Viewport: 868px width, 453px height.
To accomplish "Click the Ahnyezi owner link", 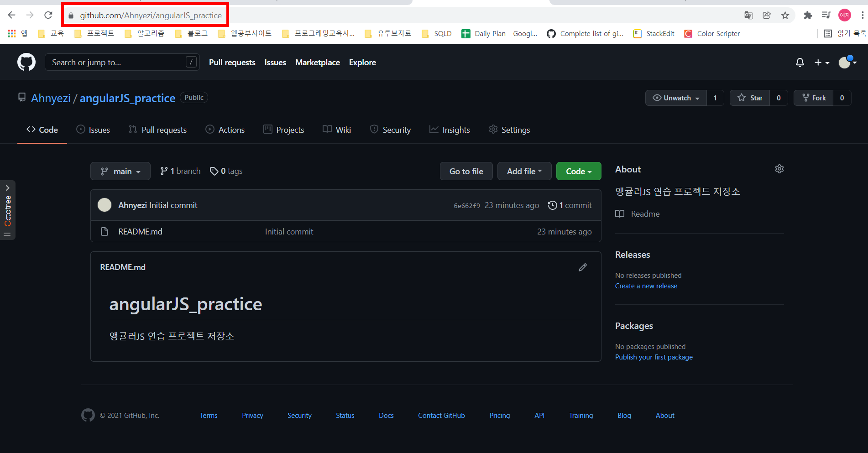I will [x=51, y=98].
